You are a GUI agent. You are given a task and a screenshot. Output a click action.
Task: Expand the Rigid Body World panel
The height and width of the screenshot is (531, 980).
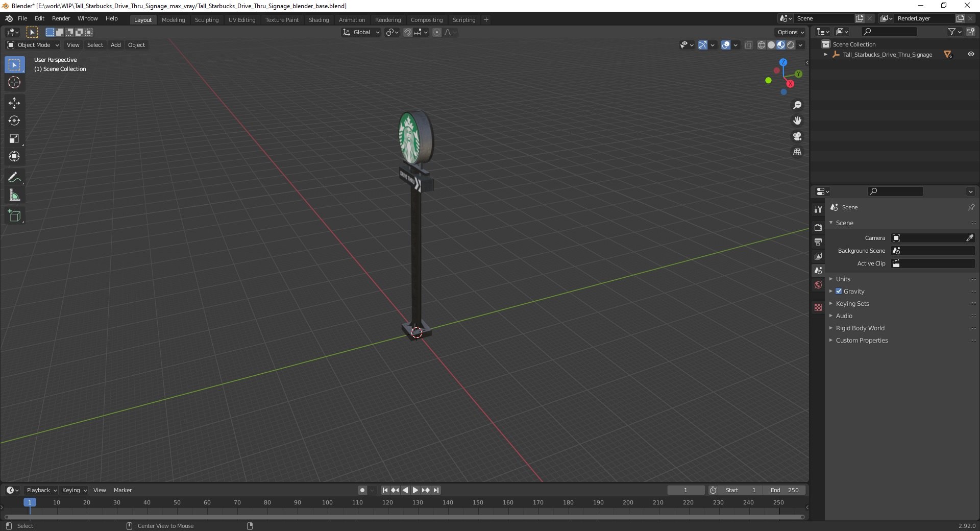click(x=860, y=328)
